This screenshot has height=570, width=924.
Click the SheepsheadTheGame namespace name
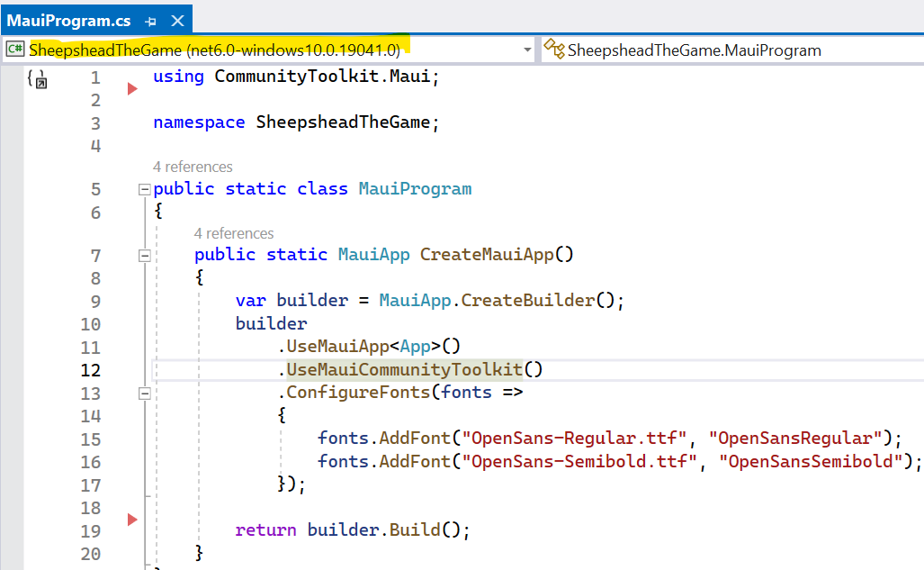point(343,122)
